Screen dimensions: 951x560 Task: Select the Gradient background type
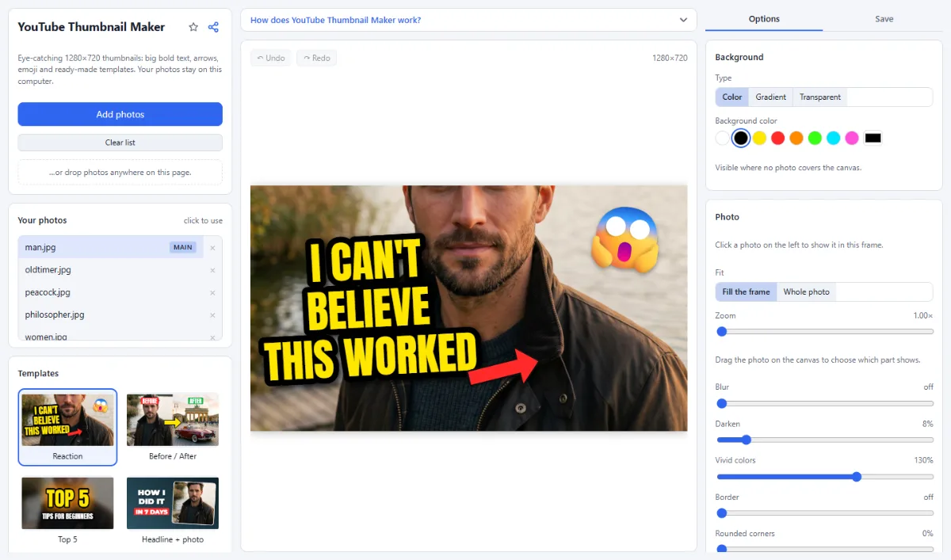[x=770, y=97]
